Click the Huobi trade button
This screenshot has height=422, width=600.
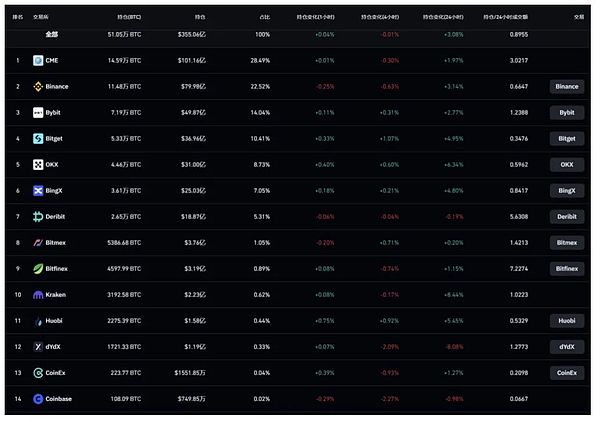point(567,321)
